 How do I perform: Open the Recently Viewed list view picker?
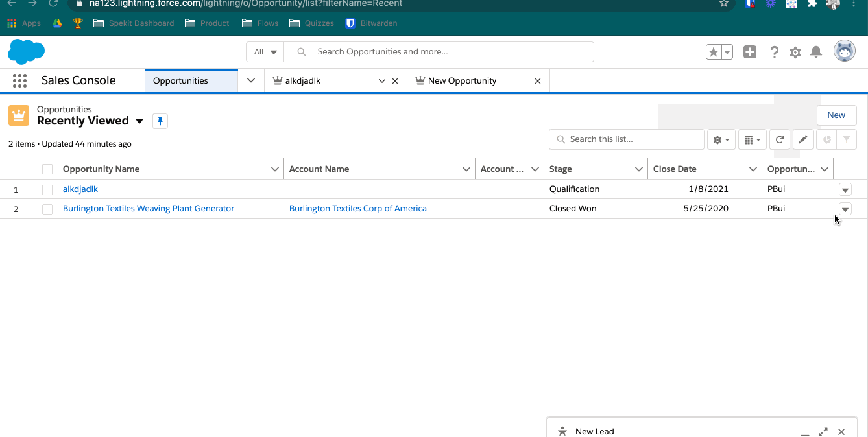[139, 121]
